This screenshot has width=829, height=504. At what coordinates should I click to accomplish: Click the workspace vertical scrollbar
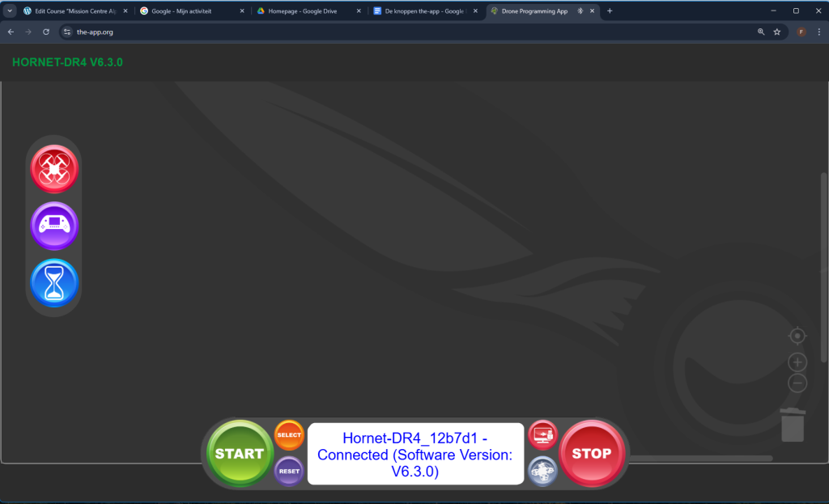click(x=824, y=267)
